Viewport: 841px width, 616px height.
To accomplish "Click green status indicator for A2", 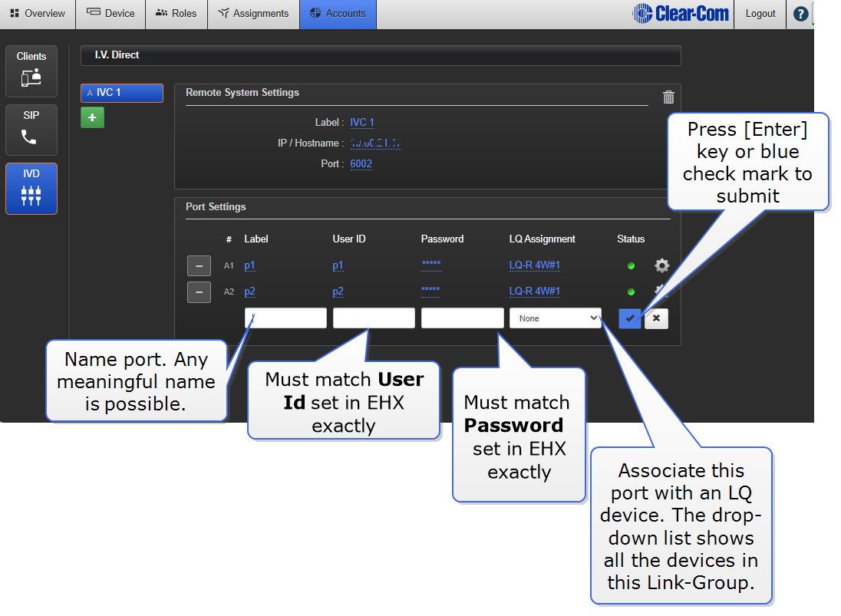I will pos(631,292).
